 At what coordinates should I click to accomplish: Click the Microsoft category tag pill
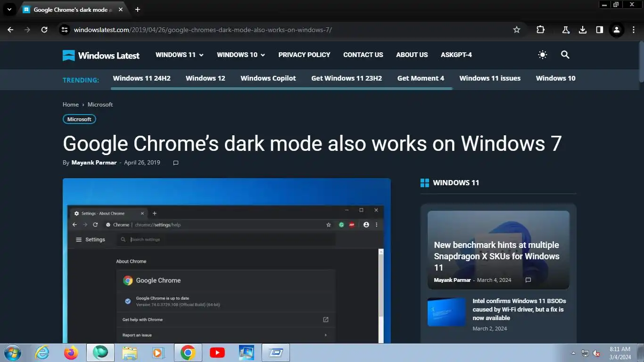[79, 119]
